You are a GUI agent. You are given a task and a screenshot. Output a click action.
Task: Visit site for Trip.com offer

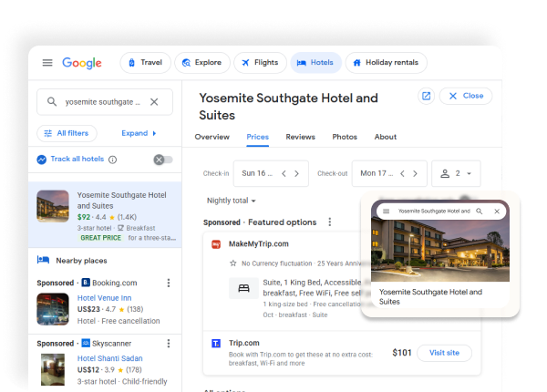coord(445,353)
